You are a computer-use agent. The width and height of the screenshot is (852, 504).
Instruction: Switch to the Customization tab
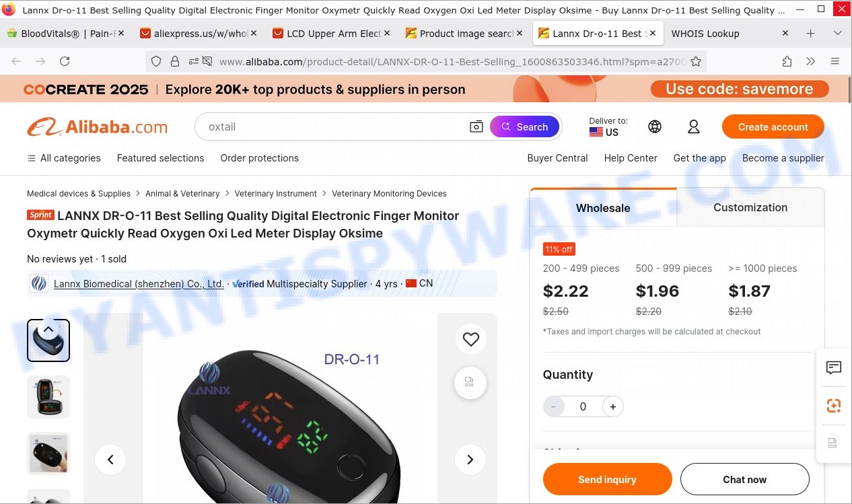pyautogui.click(x=750, y=207)
